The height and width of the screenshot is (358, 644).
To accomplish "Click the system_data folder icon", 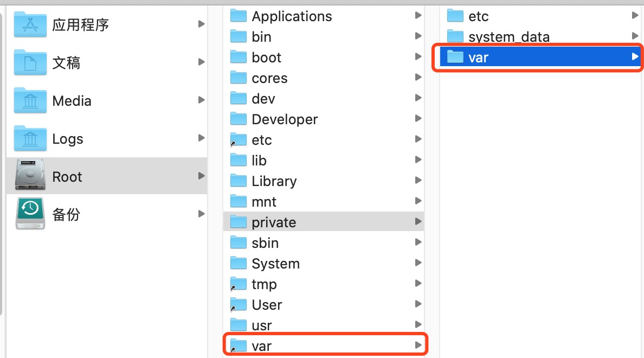I will pos(455,36).
